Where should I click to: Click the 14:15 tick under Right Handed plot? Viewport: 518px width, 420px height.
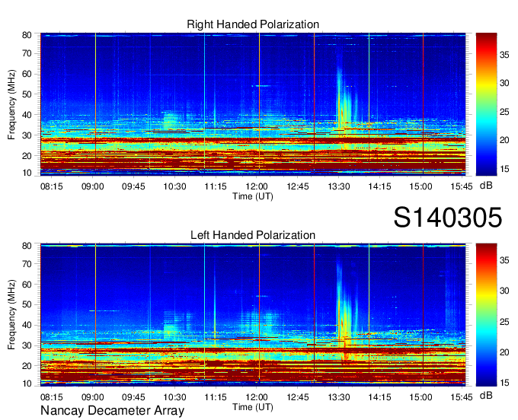tap(379, 186)
